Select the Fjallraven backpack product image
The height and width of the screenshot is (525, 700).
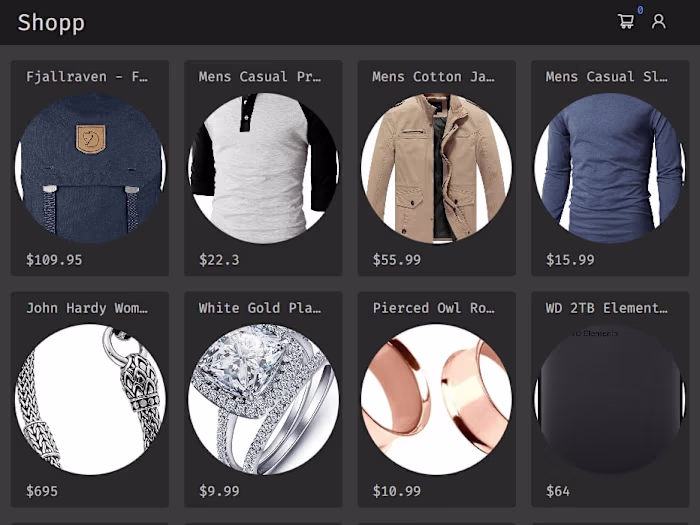point(90,168)
